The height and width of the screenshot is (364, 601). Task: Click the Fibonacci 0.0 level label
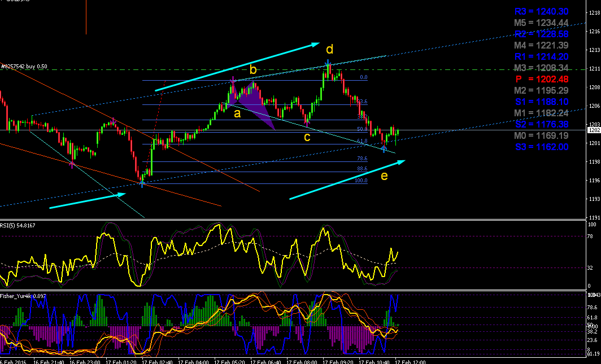(x=363, y=77)
